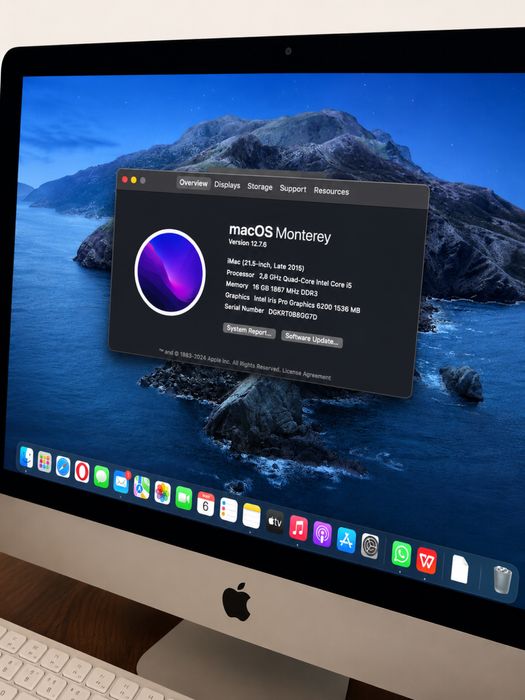Click "16 GB 1867 MHz DDR3" memory value
The width and height of the screenshot is (525, 700).
[285, 290]
